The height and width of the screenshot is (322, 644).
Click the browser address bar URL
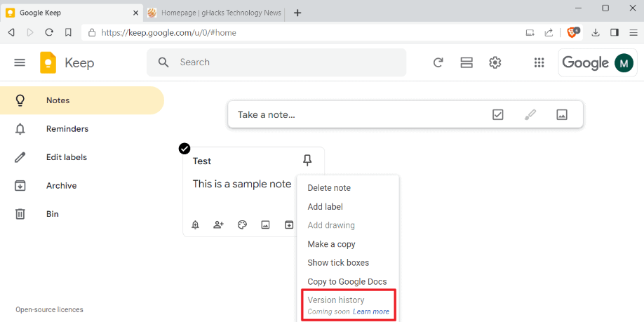pos(168,32)
